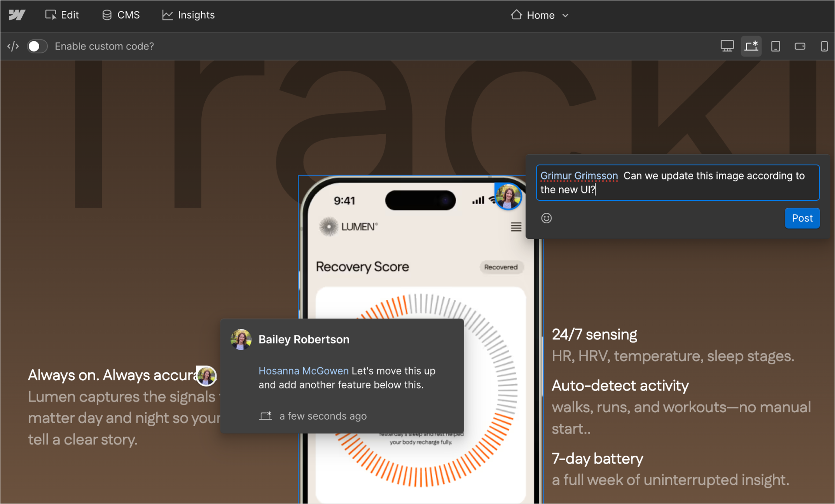Viewport: 835px width, 504px height.
Task: Switch to tablet breakpoint view
Action: (x=775, y=46)
